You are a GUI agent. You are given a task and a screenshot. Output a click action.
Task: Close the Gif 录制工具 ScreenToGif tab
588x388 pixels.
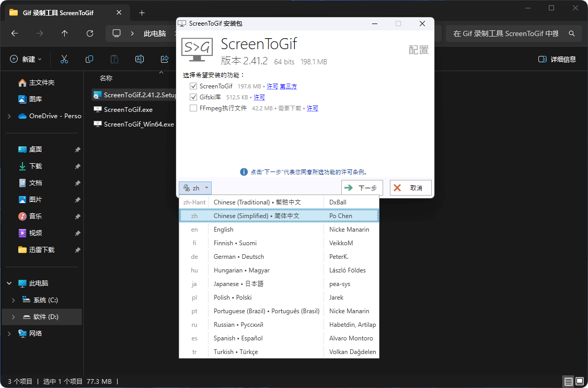click(119, 13)
